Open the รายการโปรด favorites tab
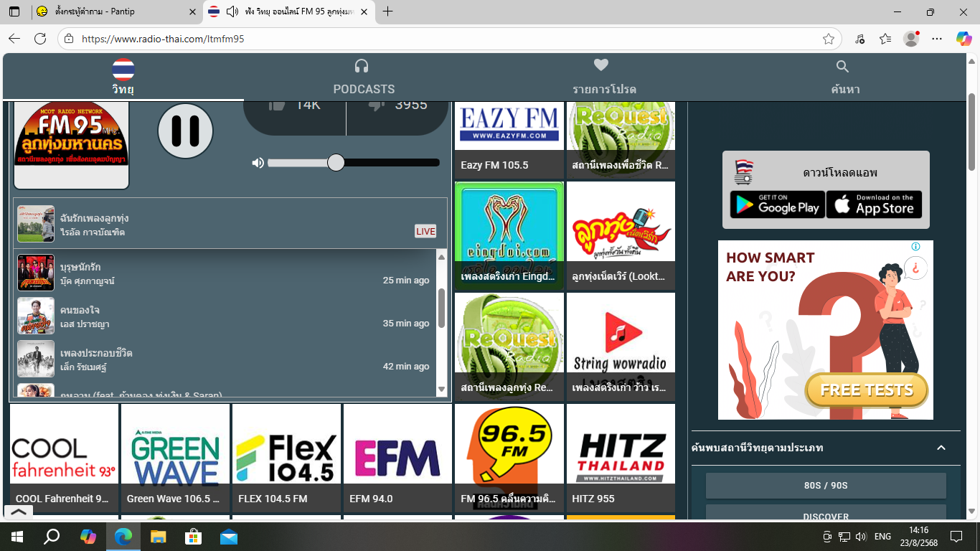The width and height of the screenshot is (980, 551). [603, 77]
